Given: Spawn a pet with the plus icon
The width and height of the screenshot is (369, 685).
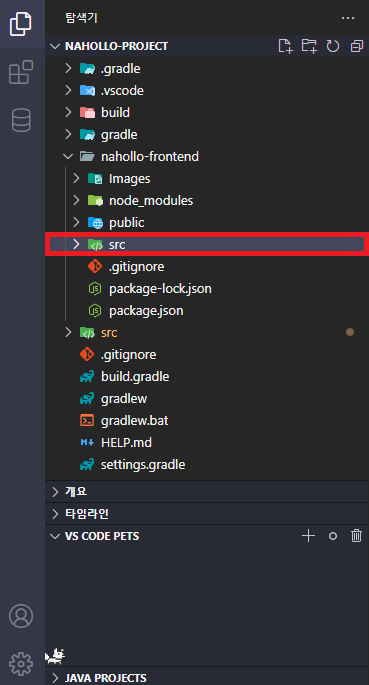Looking at the screenshot, I should point(308,536).
